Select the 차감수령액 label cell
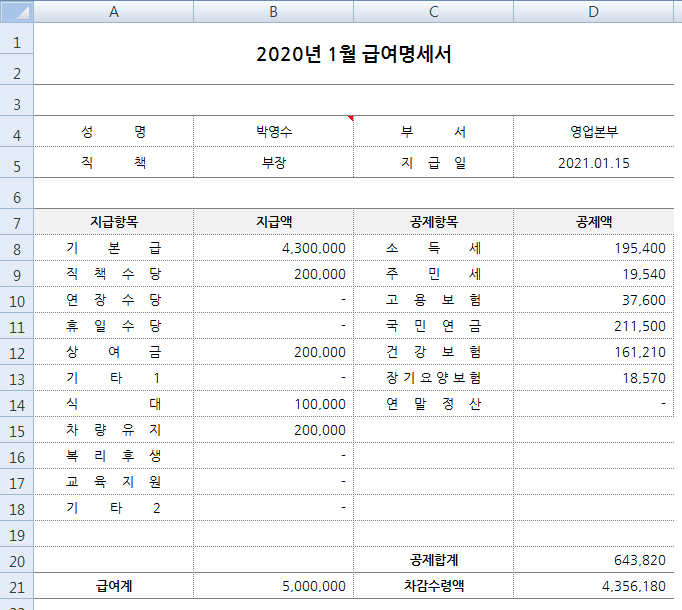Viewport: 682px width, 610px height. click(x=433, y=586)
